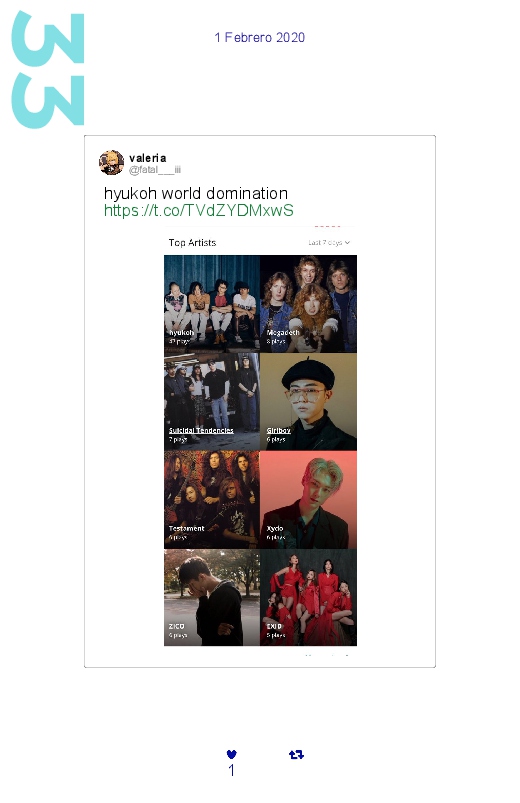This screenshot has height=803, width=520.
Task: Select the Megadeth artist tile
Action: click(x=308, y=304)
